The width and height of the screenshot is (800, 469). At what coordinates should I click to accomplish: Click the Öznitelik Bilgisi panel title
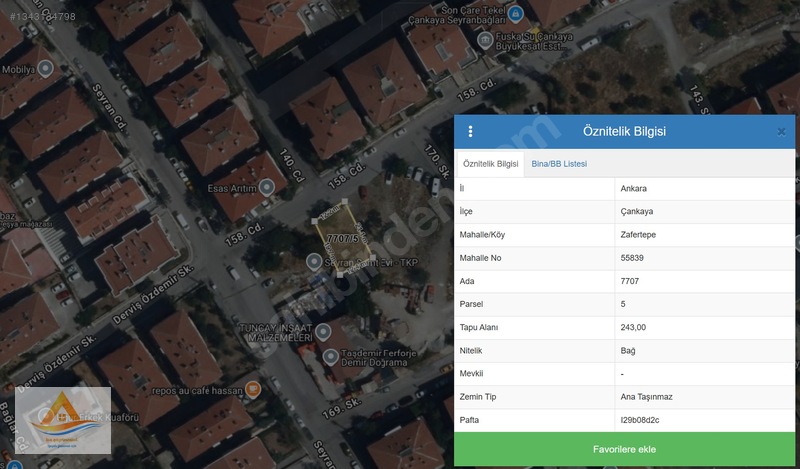[624, 131]
